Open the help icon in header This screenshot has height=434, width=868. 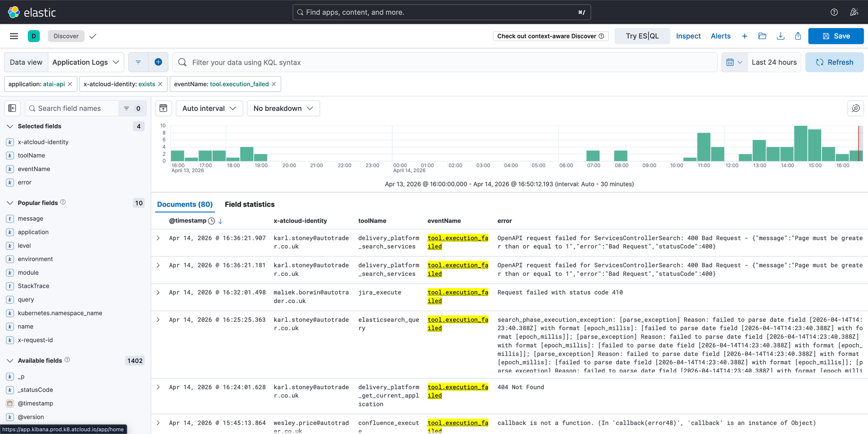pos(834,12)
